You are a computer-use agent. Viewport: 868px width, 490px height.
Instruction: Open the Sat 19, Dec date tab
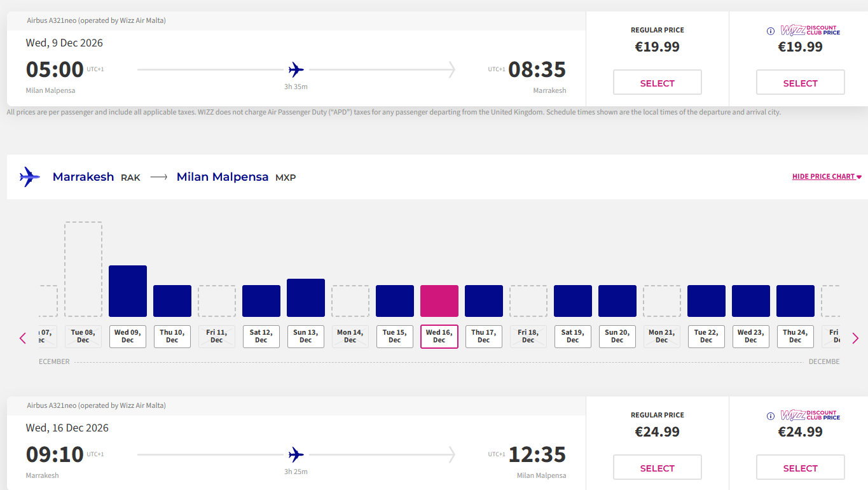pos(573,337)
